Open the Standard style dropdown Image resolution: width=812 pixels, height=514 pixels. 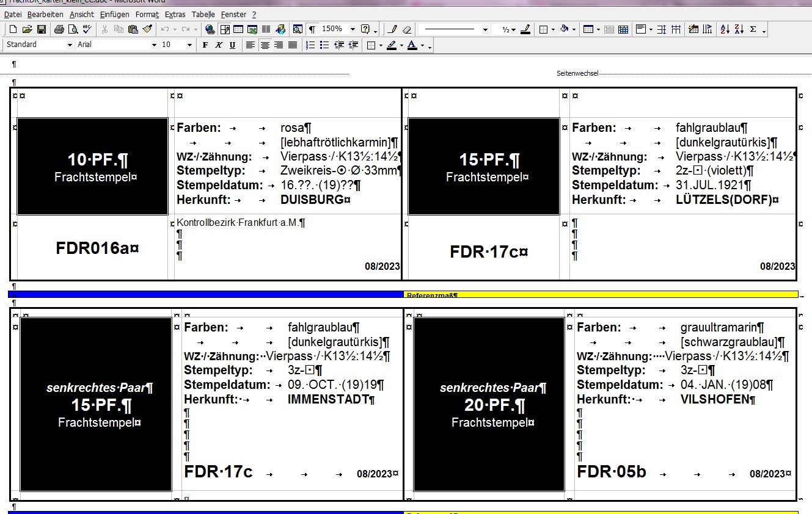70,45
